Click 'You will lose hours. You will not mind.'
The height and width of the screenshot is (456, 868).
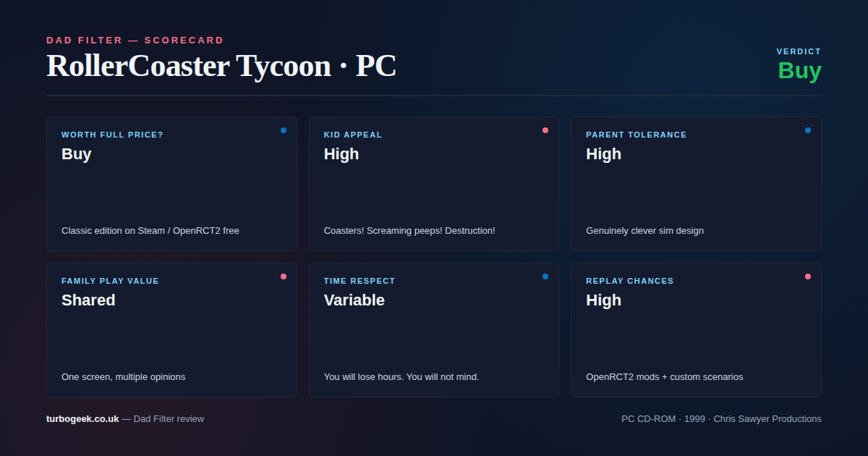(x=401, y=377)
